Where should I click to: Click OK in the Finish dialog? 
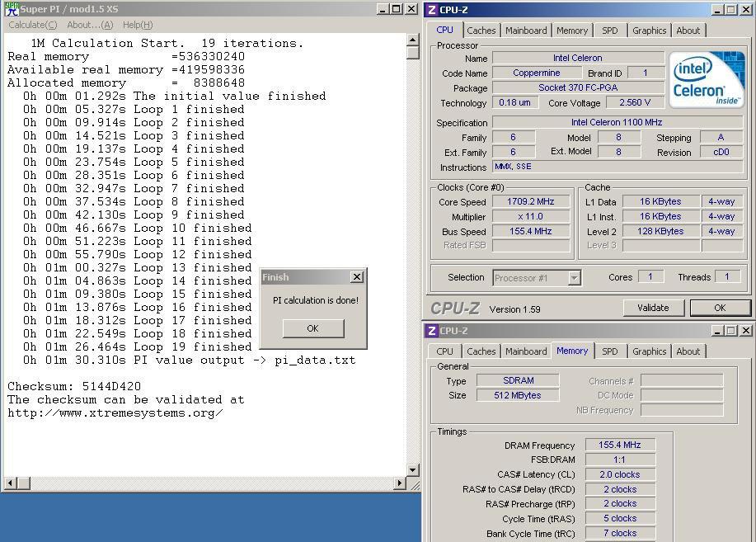[x=313, y=328]
